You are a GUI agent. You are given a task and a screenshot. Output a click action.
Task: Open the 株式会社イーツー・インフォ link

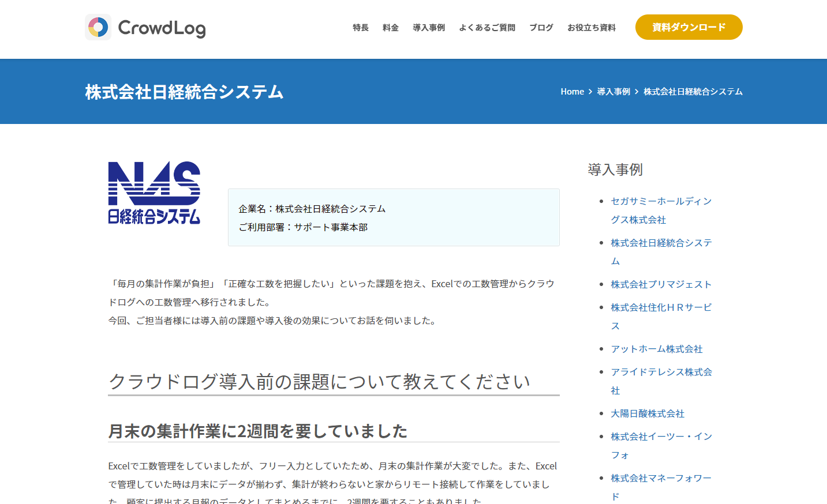click(x=661, y=437)
